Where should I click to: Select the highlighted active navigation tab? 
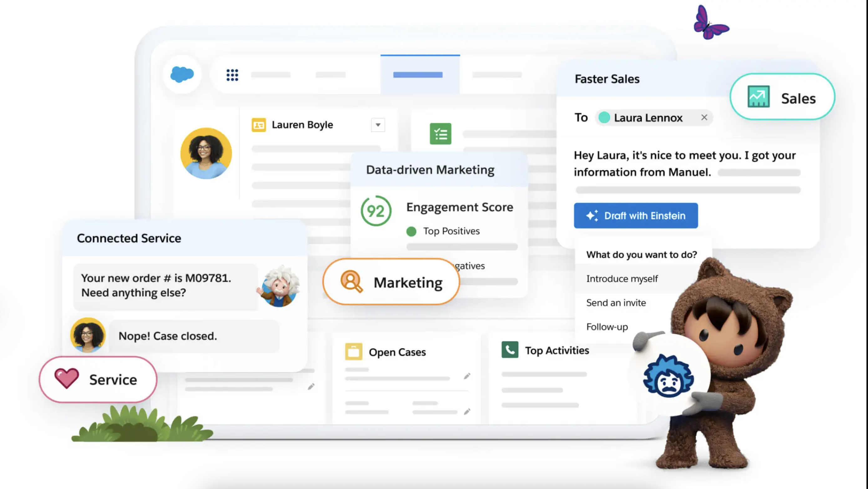420,75
